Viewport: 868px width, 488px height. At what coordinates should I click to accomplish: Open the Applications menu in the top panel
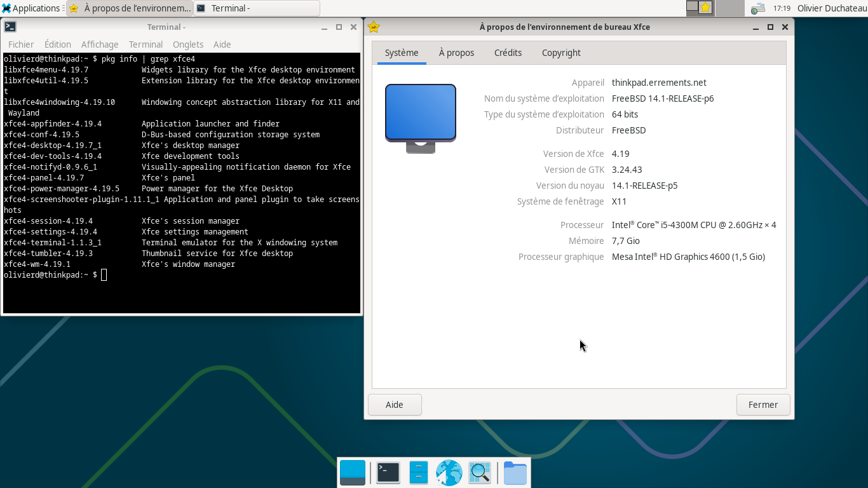click(31, 8)
